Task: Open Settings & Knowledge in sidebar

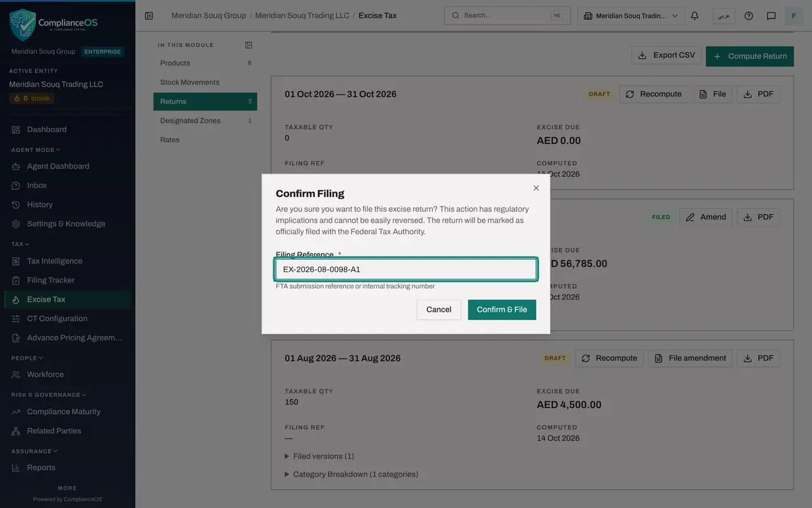Action: (67, 224)
